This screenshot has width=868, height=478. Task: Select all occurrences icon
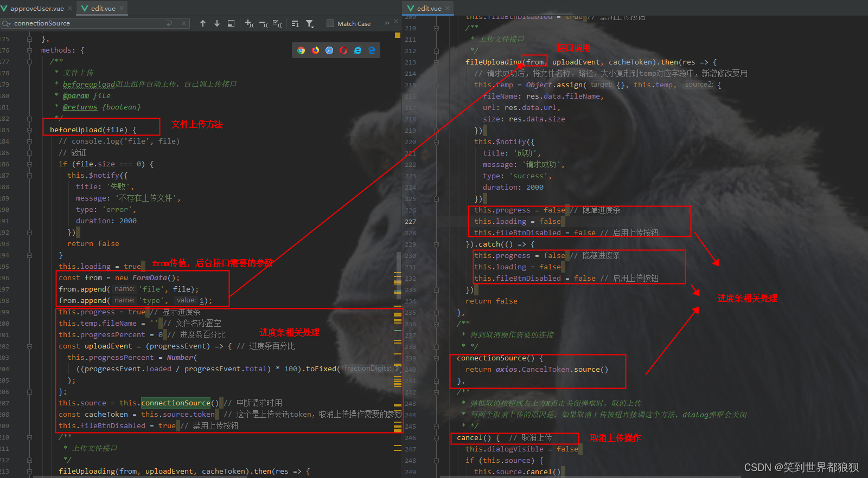[x=277, y=23]
